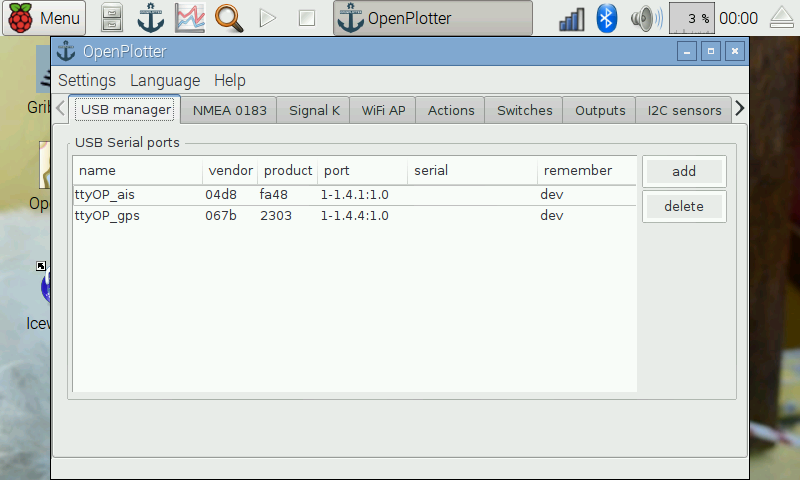Switch to the WiFi AP tab

[x=383, y=110]
